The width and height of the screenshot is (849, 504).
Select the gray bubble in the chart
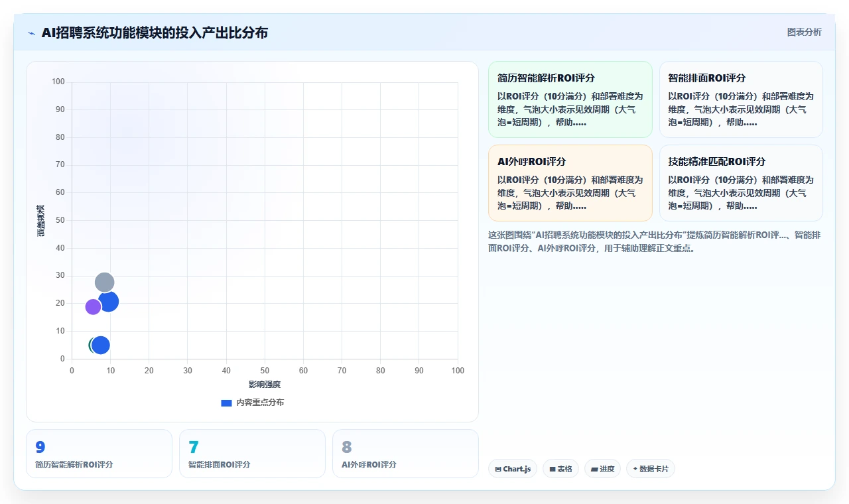pos(104,283)
